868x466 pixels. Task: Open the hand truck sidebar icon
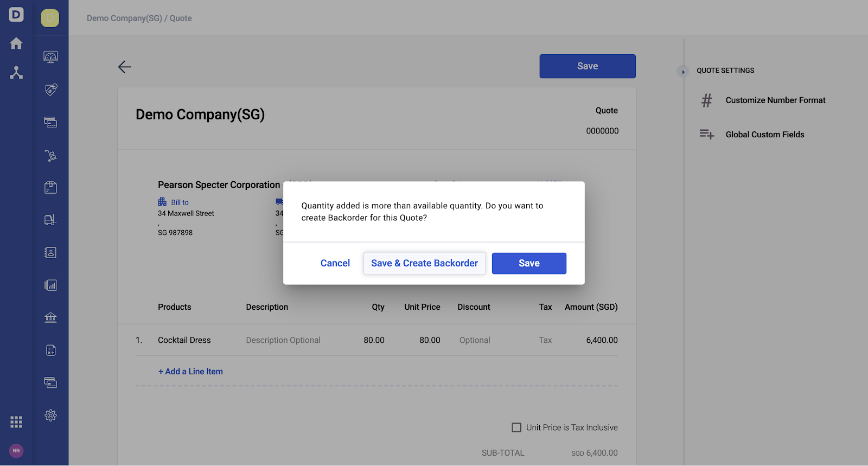click(x=50, y=155)
